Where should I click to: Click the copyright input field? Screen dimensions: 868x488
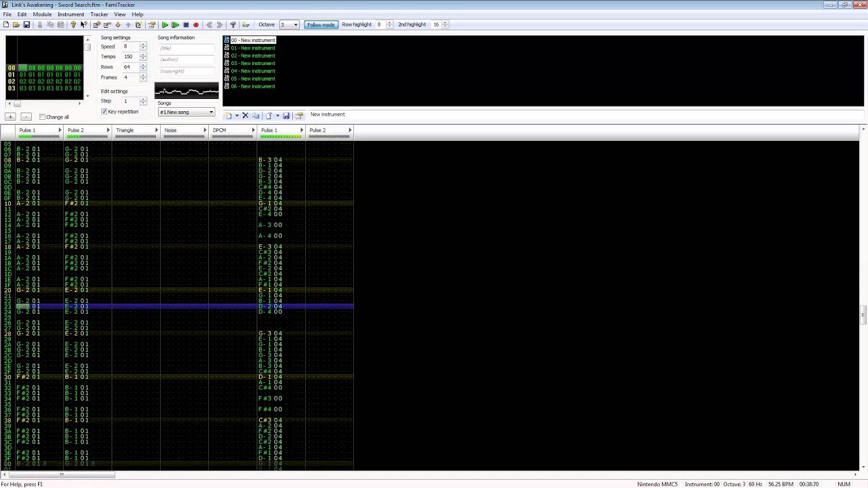tap(187, 71)
